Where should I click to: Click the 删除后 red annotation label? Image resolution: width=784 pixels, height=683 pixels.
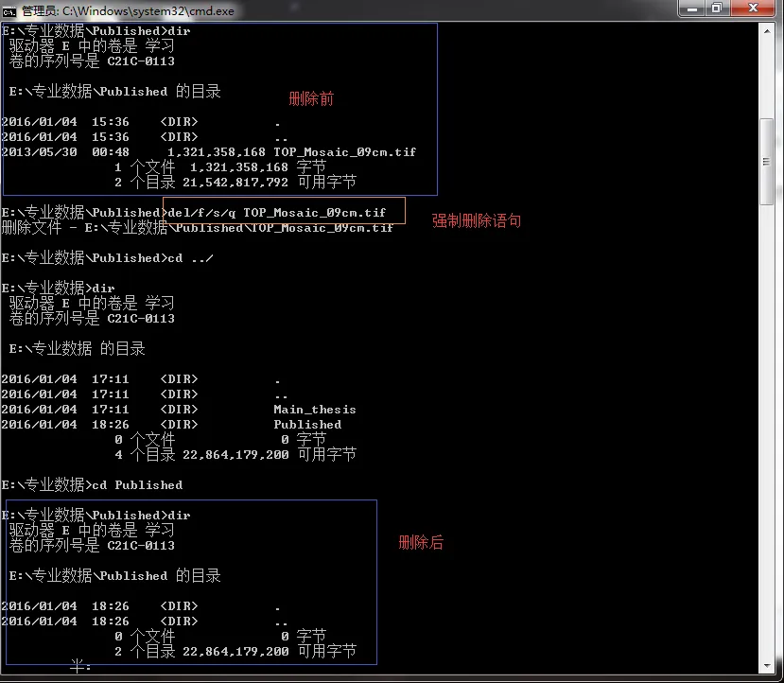pos(421,542)
